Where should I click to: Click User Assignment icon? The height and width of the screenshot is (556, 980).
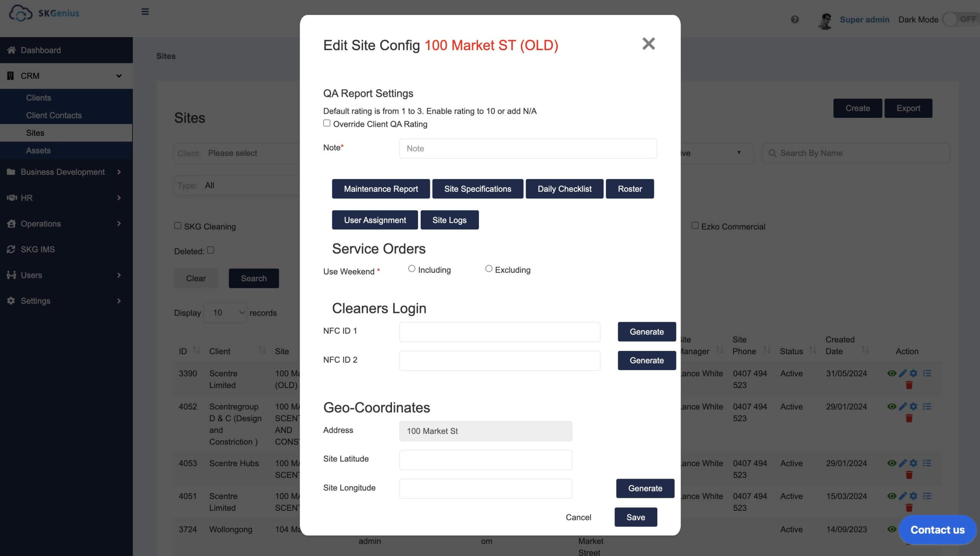point(374,220)
